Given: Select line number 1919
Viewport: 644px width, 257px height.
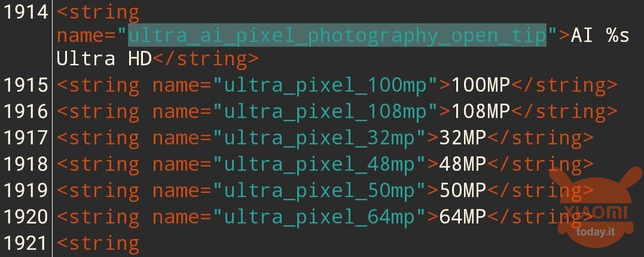Looking at the screenshot, I should point(26,191).
